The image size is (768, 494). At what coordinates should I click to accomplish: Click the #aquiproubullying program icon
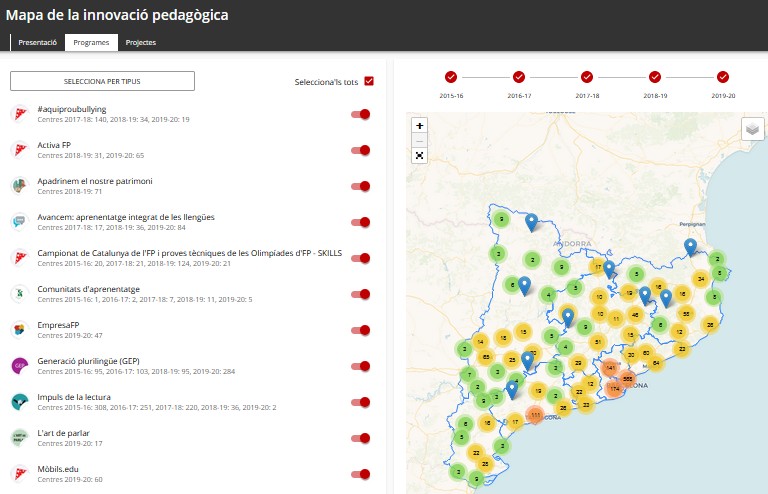click(x=18, y=113)
